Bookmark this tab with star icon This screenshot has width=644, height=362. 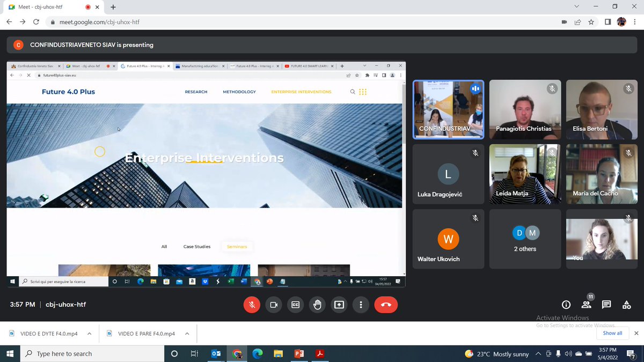(591, 22)
